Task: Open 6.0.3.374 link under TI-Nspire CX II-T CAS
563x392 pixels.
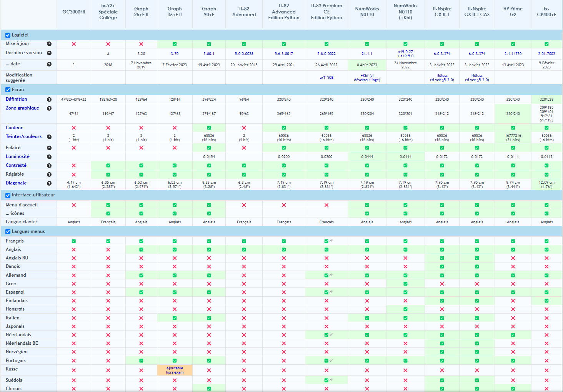Action: [477, 54]
